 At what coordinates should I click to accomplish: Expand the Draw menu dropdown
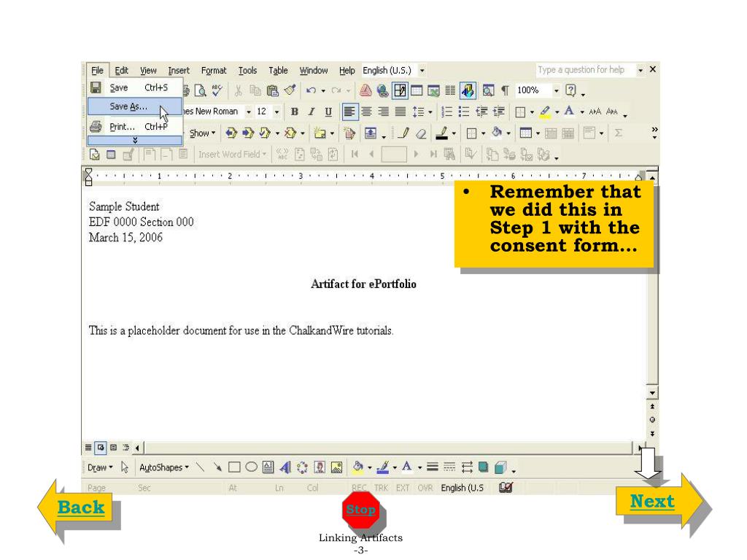point(100,467)
